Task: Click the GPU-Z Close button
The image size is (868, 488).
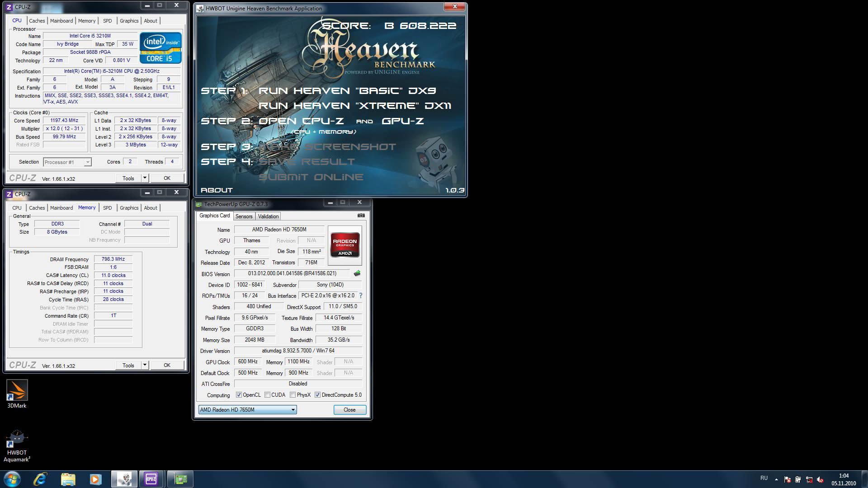Action: pos(349,410)
